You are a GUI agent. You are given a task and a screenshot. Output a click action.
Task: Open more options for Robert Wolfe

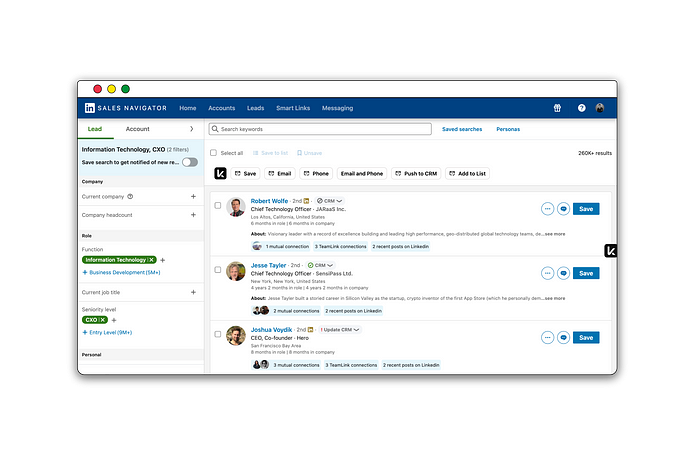click(547, 209)
